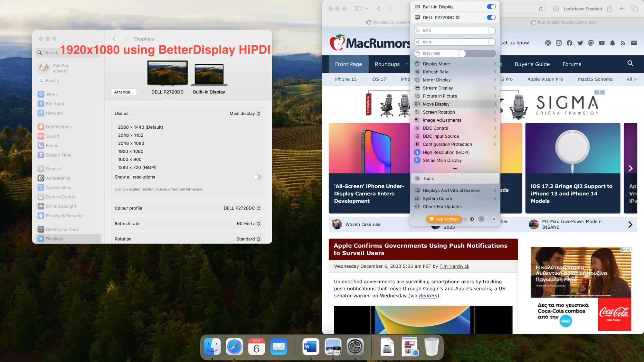Click the BetterDisplay more options ellipsis
This screenshot has width=644, height=362.
point(481,219)
